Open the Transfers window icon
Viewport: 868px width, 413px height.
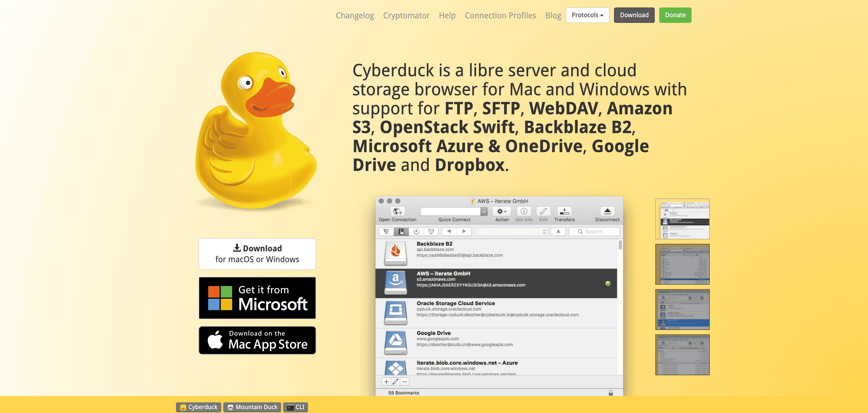(564, 211)
